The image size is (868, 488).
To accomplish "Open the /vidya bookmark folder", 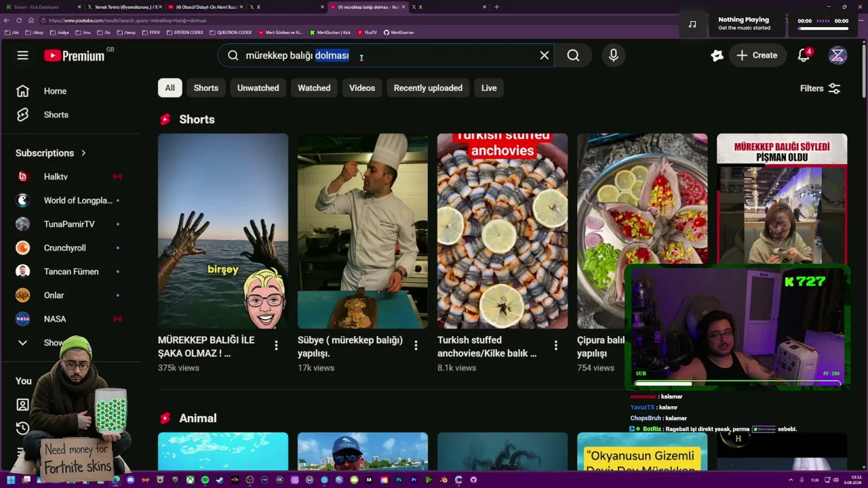I will (x=60, y=33).
